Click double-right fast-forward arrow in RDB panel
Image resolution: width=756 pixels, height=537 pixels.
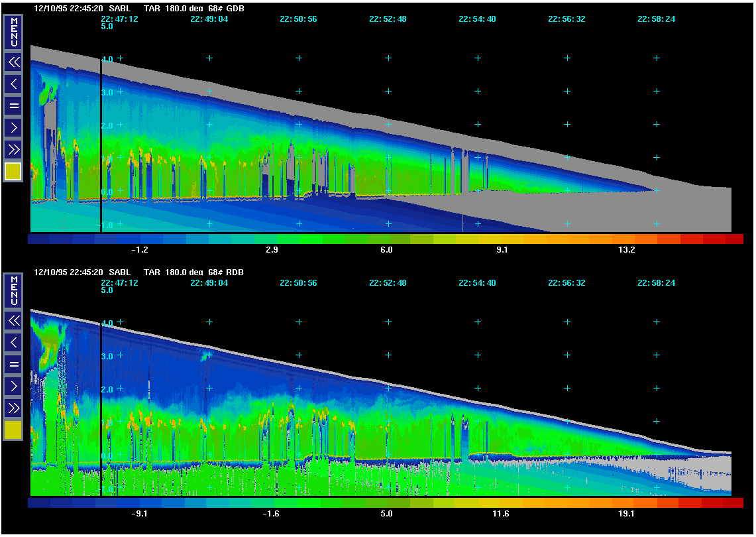13,407
